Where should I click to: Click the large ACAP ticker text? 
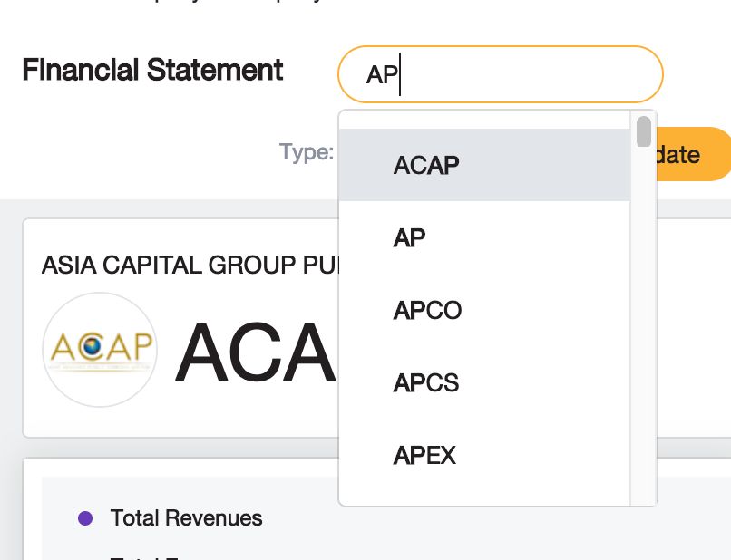(256, 352)
